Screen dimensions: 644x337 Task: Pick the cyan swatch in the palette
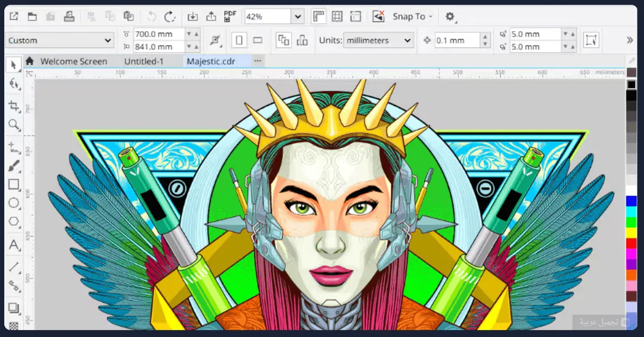(x=632, y=211)
